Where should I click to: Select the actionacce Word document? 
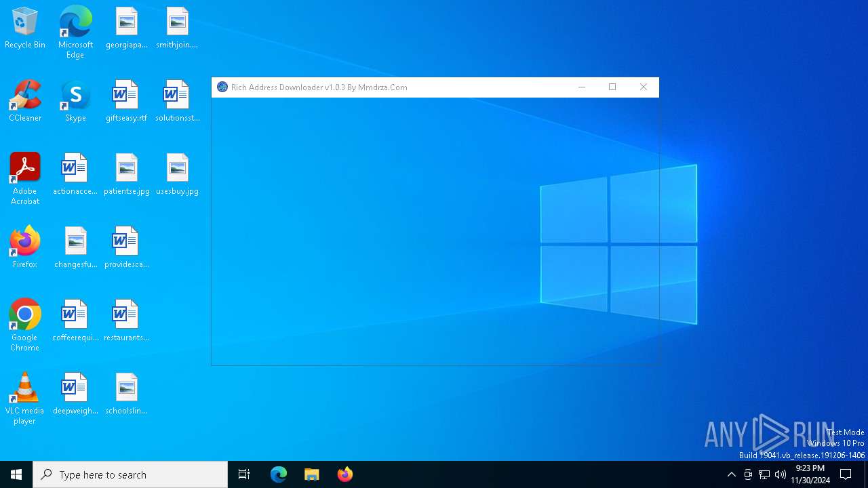[75, 175]
